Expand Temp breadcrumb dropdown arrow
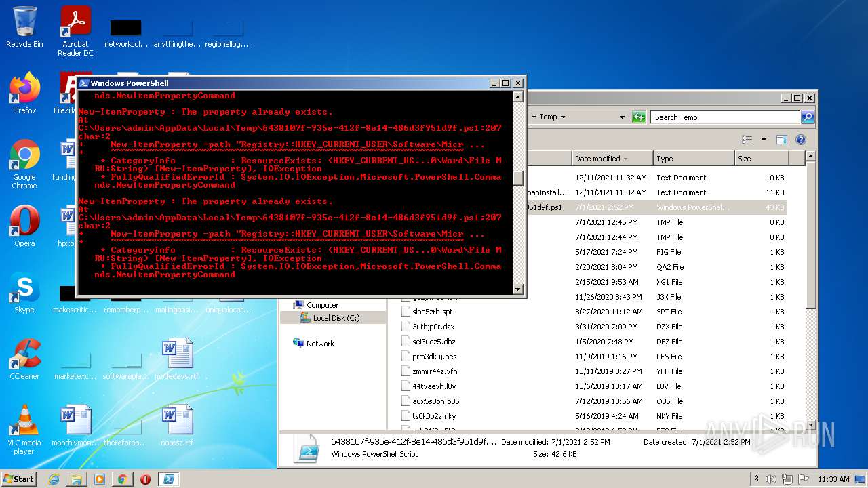Viewport: 868px width, 488px height. pyautogui.click(x=564, y=117)
